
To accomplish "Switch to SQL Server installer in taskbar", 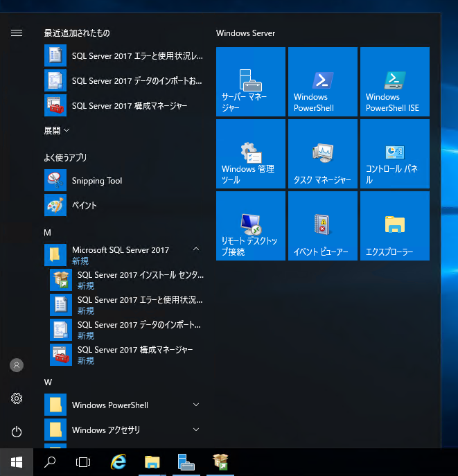I will click(x=220, y=462).
